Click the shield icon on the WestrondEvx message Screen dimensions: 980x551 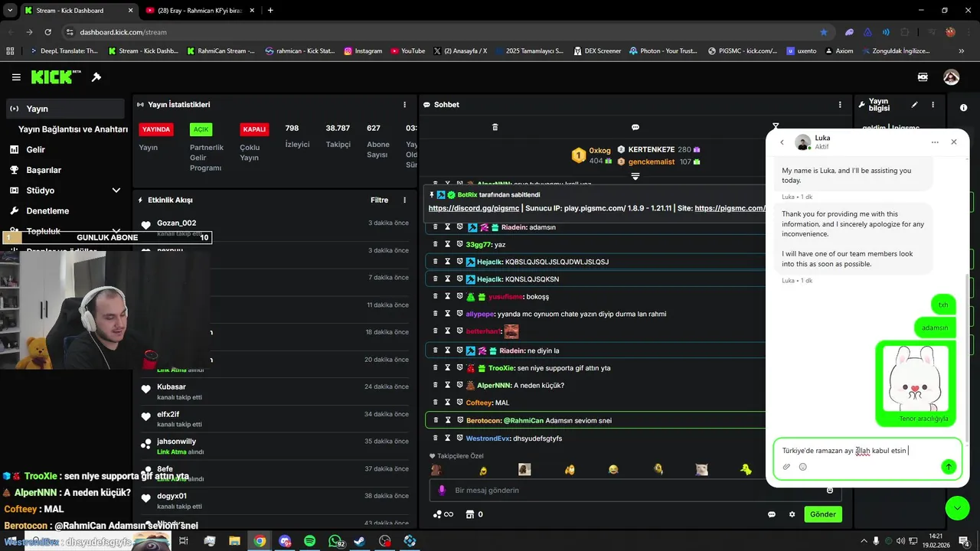coord(459,439)
